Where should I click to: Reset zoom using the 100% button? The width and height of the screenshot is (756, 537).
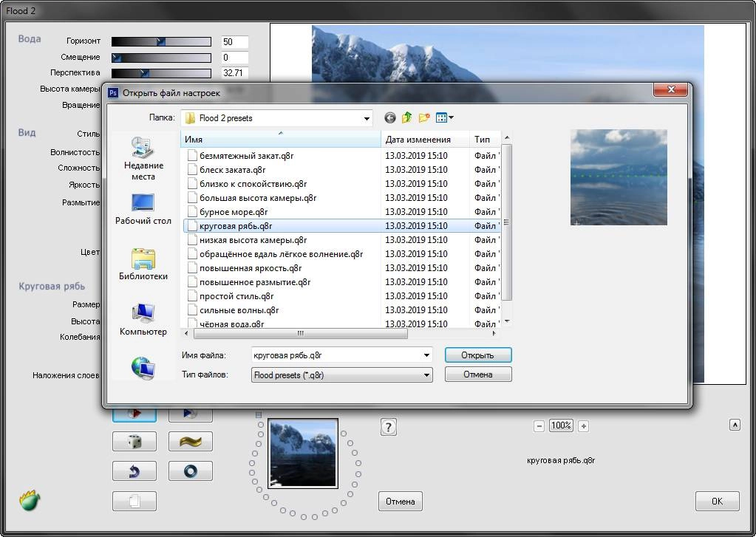tap(561, 425)
